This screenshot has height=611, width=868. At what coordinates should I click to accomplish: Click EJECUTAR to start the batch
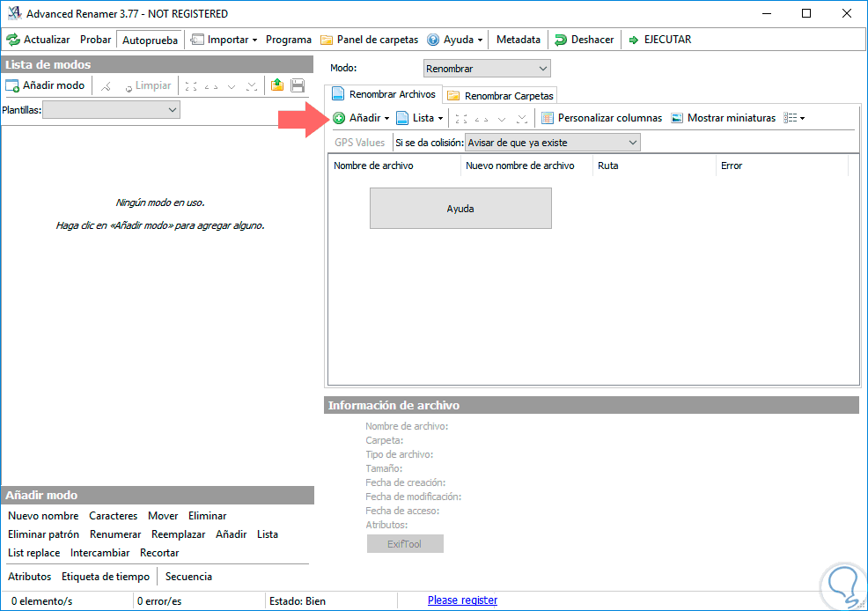[660, 40]
